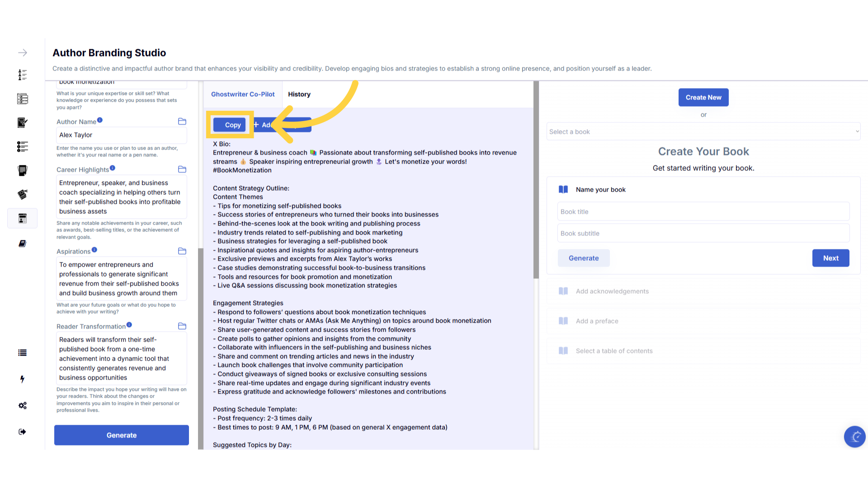
Task: Expand the Select a book dropdown
Action: [x=703, y=131]
